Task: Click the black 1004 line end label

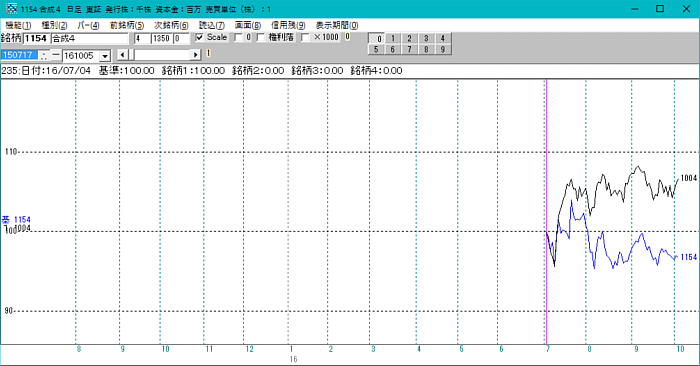Action: (x=688, y=178)
